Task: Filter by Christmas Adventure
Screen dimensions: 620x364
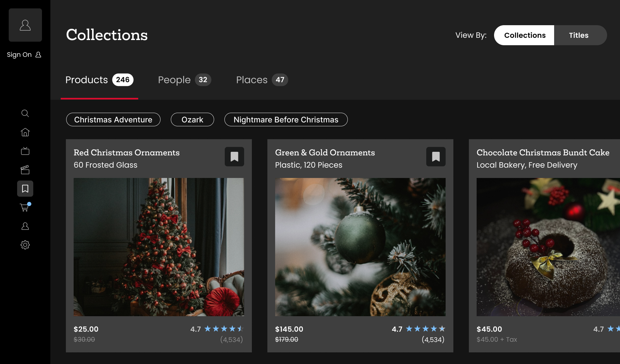Action: [113, 120]
